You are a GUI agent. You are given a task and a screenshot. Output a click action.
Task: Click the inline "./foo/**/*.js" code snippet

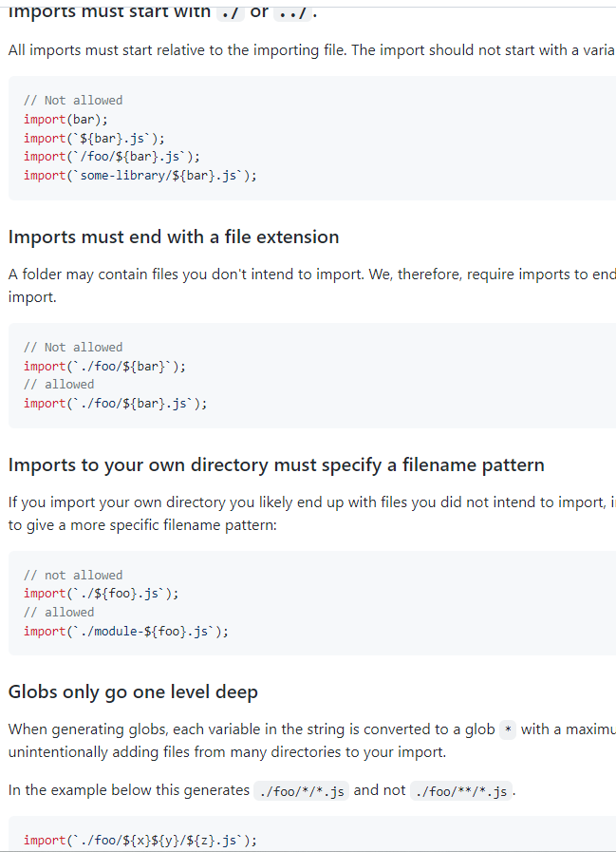462,791
